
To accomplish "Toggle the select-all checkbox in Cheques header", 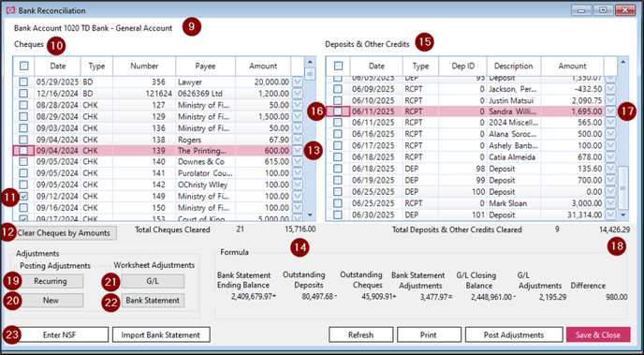I will tap(24, 66).
